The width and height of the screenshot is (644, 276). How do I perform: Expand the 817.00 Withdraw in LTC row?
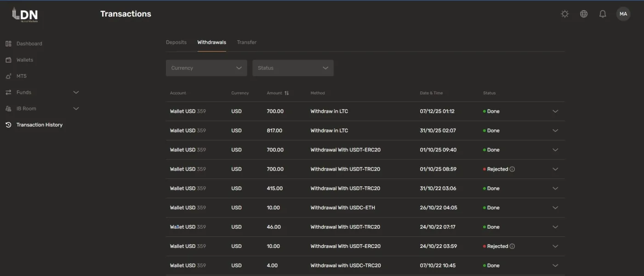tap(555, 131)
